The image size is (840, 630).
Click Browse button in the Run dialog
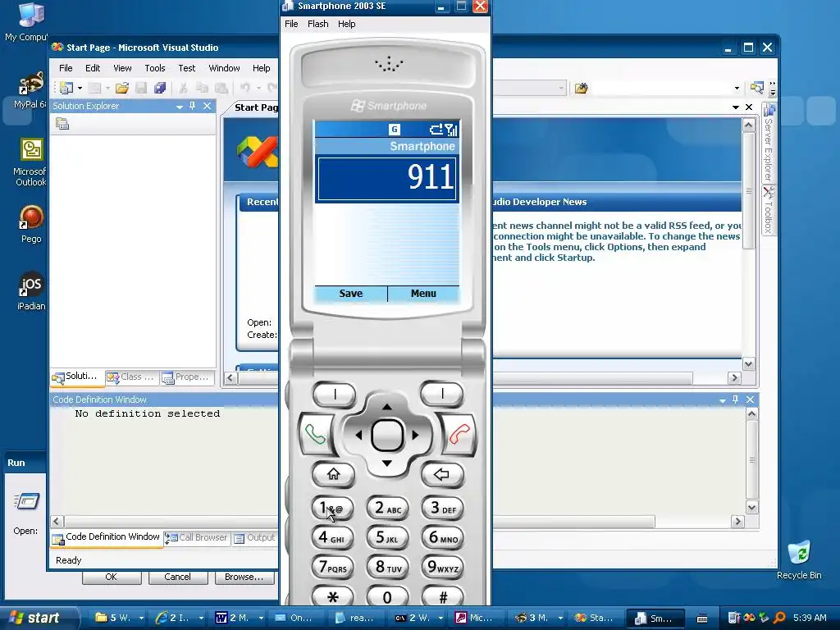click(x=244, y=577)
